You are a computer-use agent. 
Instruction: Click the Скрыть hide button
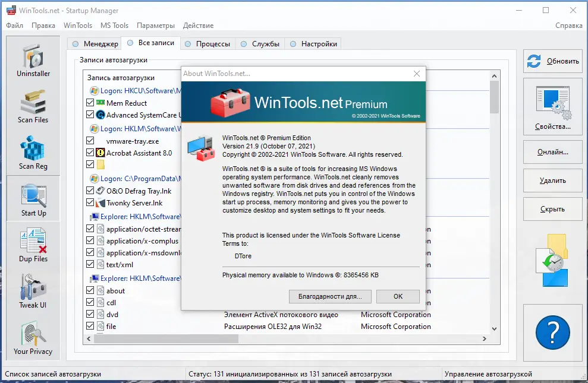point(553,209)
